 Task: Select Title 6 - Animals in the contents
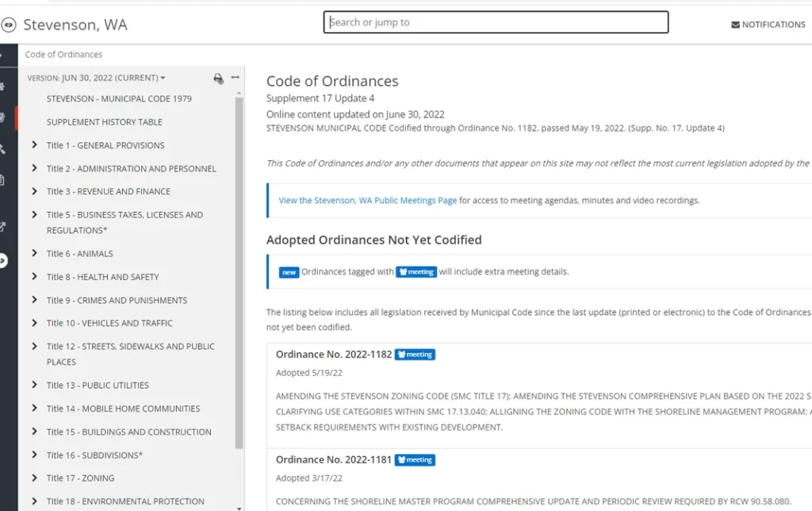[x=79, y=254]
